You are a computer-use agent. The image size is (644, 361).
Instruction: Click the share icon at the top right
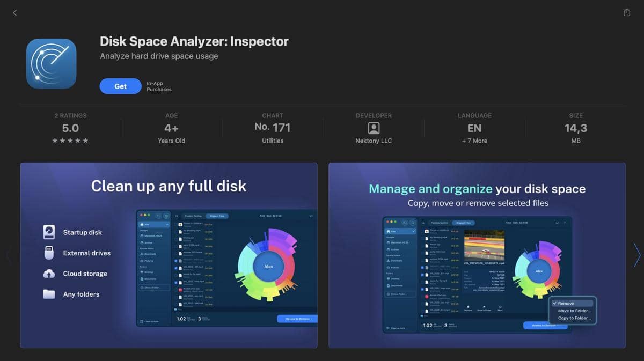click(627, 12)
